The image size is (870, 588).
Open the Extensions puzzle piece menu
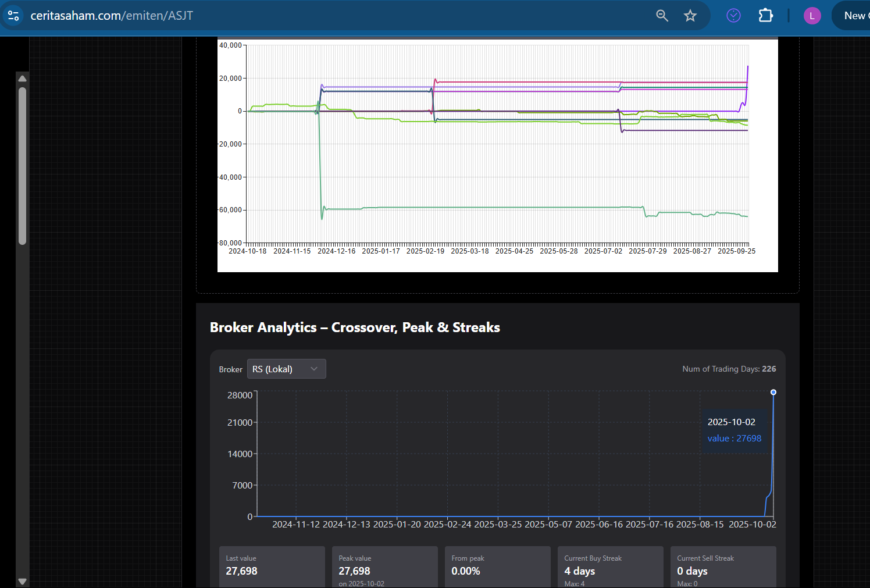[x=765, y=16]
